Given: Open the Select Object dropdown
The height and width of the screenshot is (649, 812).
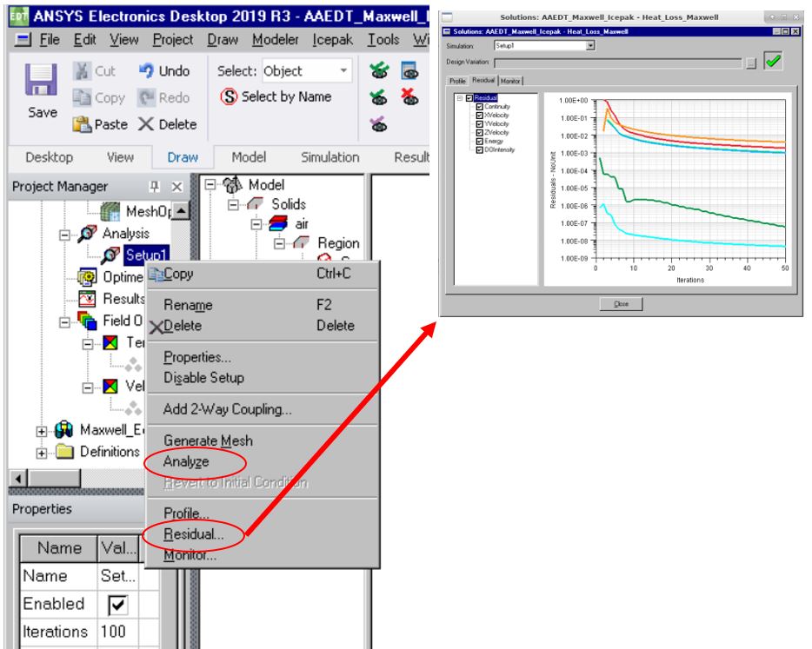Looking at the screenshot, I should pyautogui.click(x=343, y=70).
